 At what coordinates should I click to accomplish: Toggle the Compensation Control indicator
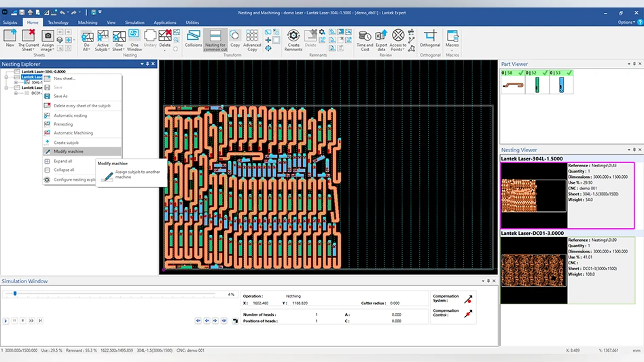click(468, 313)
